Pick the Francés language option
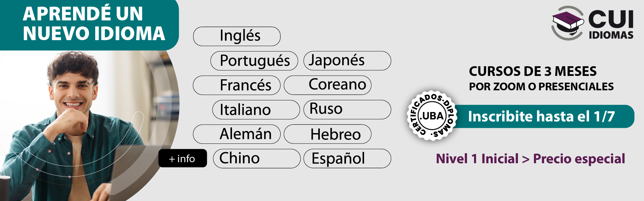Viewport: 644px width, 201px height. 237,85
